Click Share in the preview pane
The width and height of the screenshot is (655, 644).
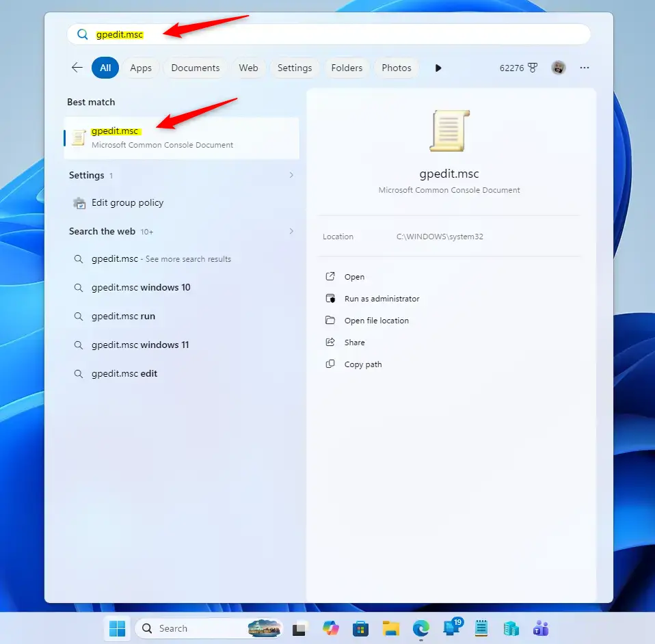tap(354, 343)
